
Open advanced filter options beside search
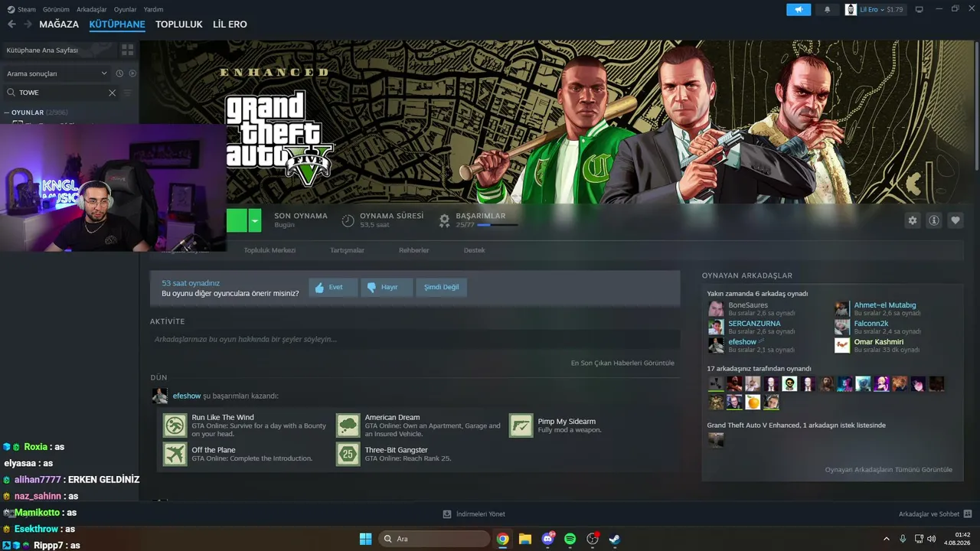click(x=128, y=93)
